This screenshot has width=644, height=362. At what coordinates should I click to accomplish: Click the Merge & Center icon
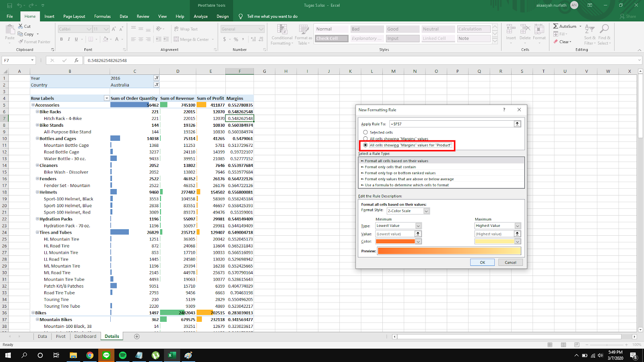pos(177,39)
